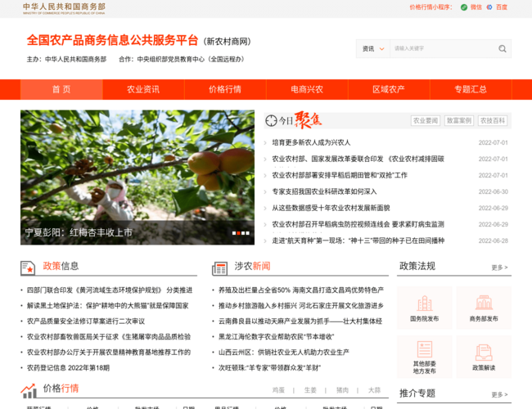Open the Baidu mini-program icon
532x409 pixels.
click(489, 7)
